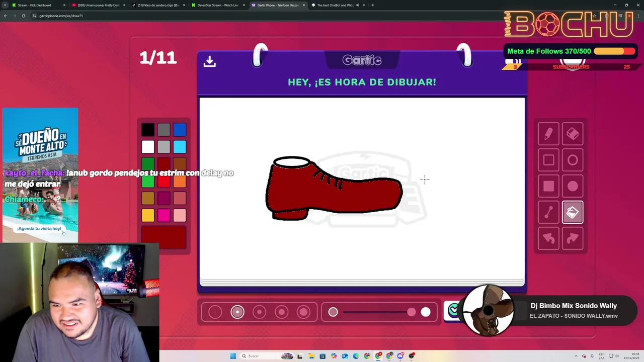The image size is (644, 362).
Task: Click the minimum end of opacity slider
Action: tap(333, 312)
